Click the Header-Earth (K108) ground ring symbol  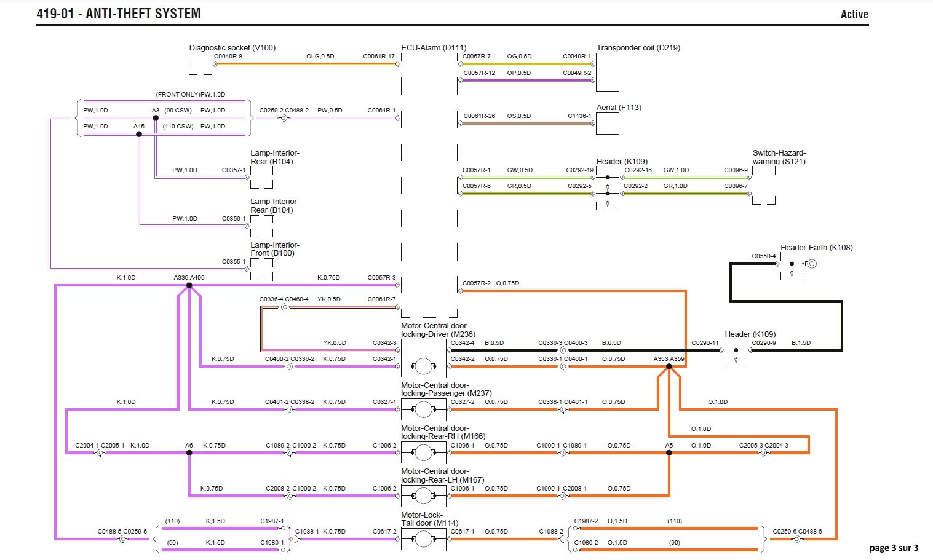(x=812, y=264)
